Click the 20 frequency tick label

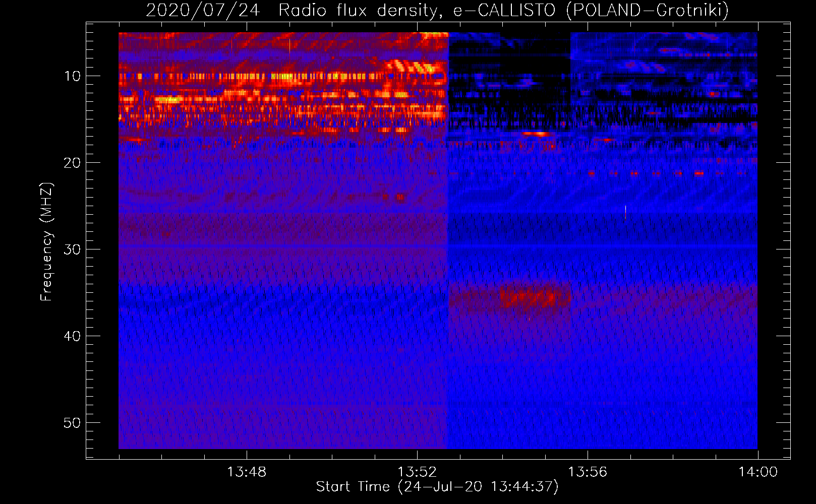72,163
